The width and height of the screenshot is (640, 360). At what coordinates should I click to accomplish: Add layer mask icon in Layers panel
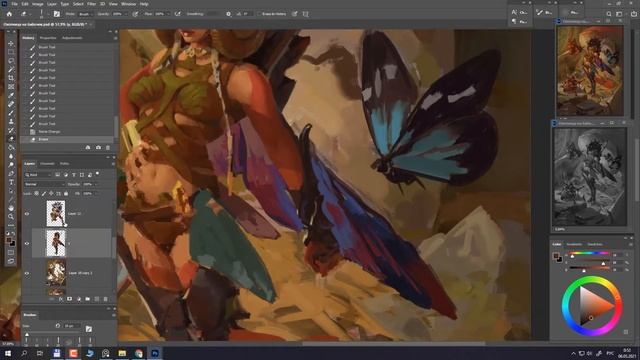[69, 299]
